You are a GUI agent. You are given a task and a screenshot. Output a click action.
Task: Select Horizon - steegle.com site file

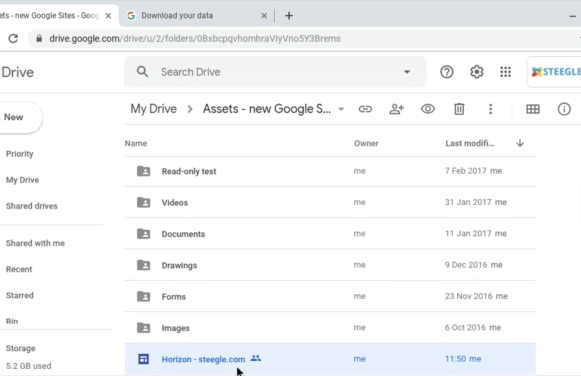[x=330, y=359]
